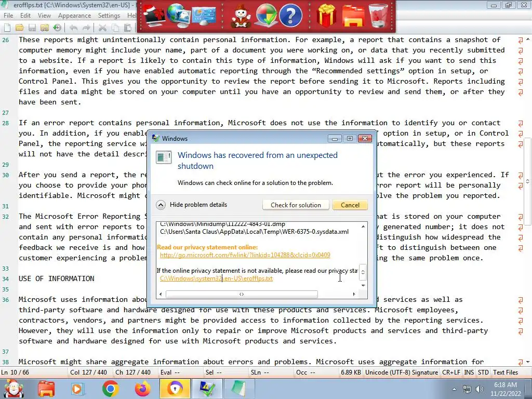Open the Settings menu
This screenshot has width=532, height=399.
109,16
